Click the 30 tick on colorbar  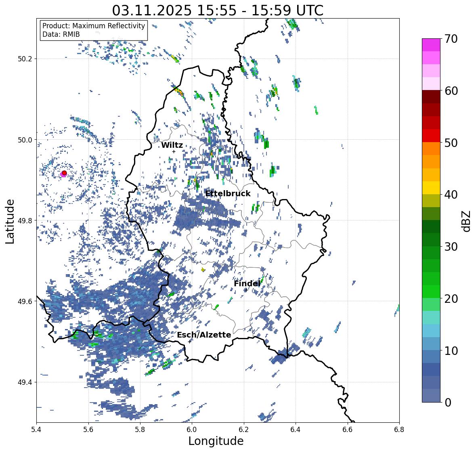451,246
